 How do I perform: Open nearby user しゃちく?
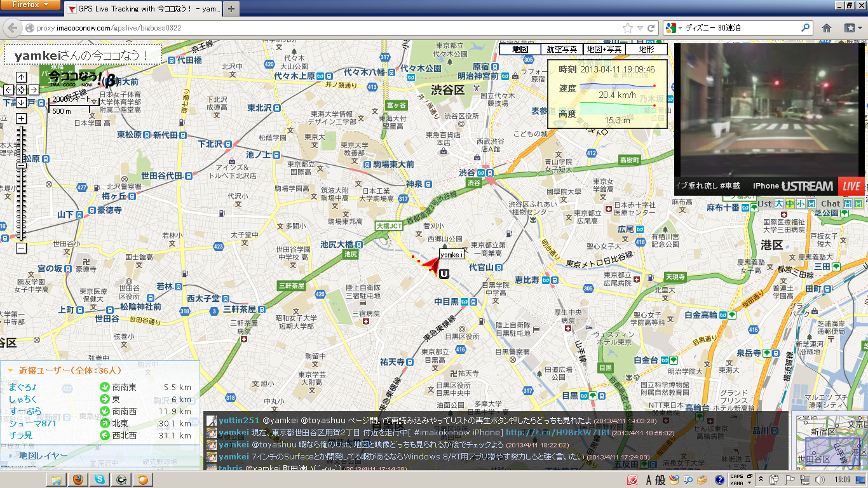pyautogui.click(x=23, y=399)
